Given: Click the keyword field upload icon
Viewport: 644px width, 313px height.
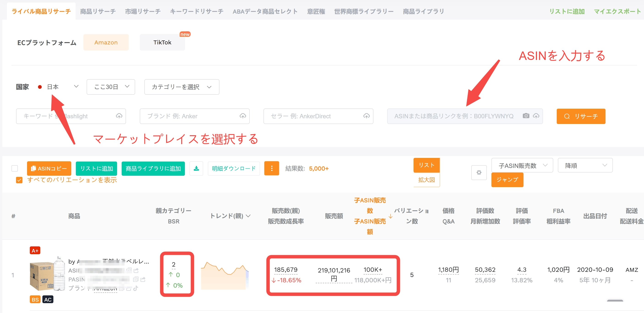Looking at the screenshot, I should point(119,116).
